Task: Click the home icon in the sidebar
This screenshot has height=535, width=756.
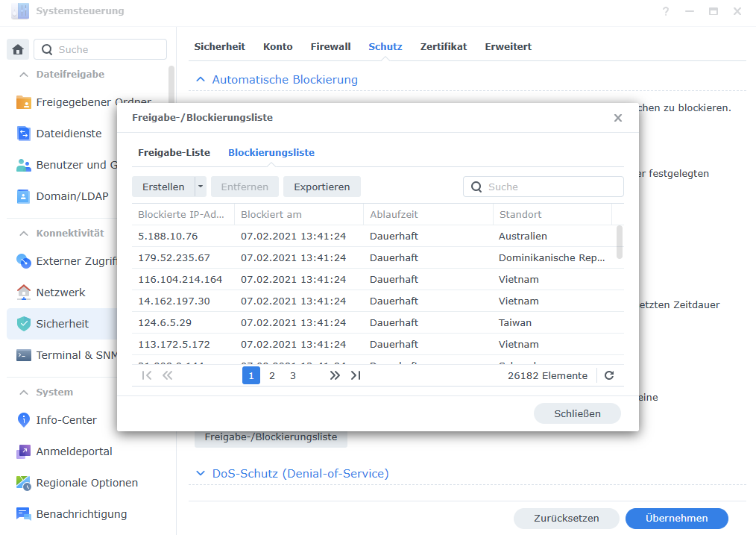Action: pyautogui.click(x=19, y=49)
